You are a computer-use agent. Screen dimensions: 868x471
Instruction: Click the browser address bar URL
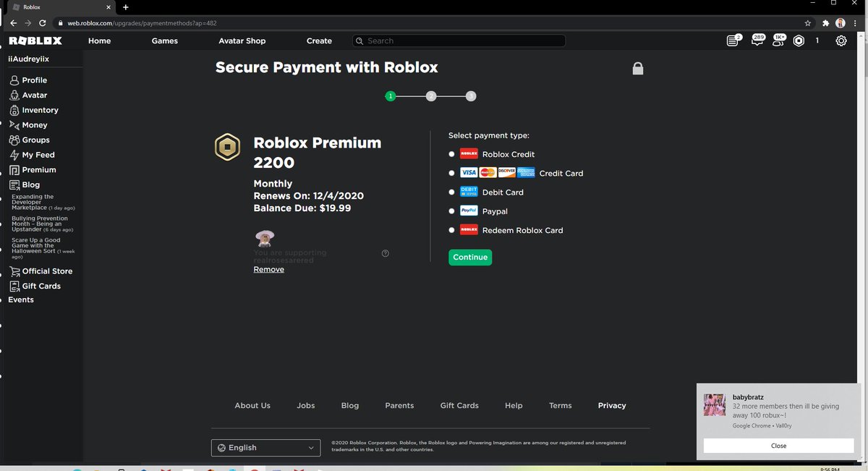(142, 23)
